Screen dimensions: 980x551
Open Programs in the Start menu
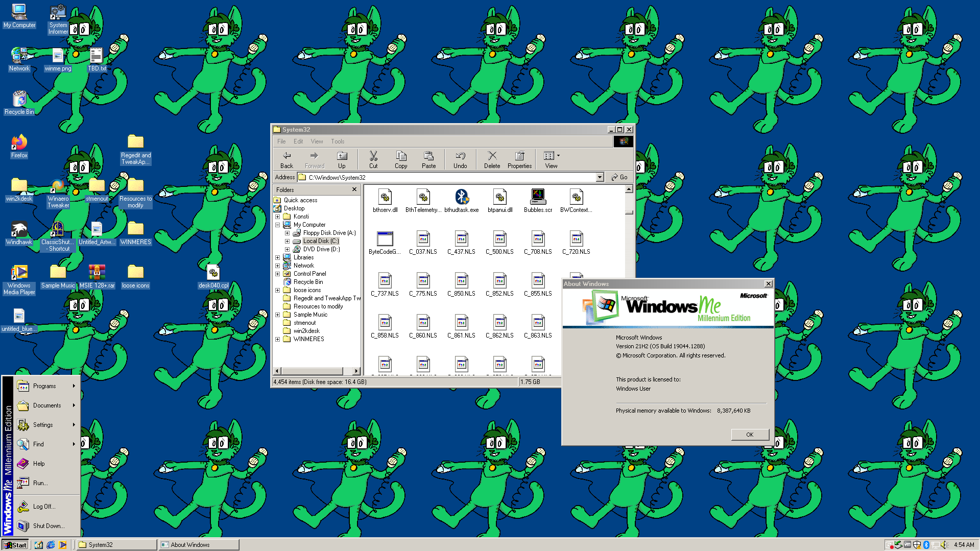[45, 386]
